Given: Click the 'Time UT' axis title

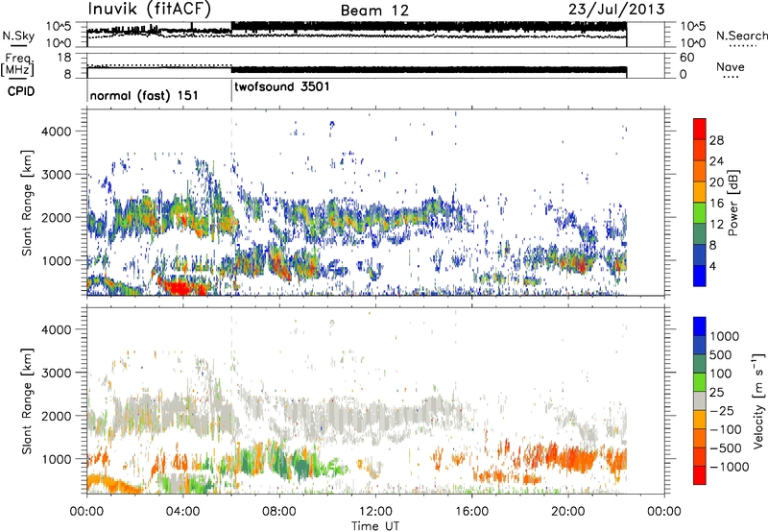Looking at the screenshot, I should [x=375, y=526].
